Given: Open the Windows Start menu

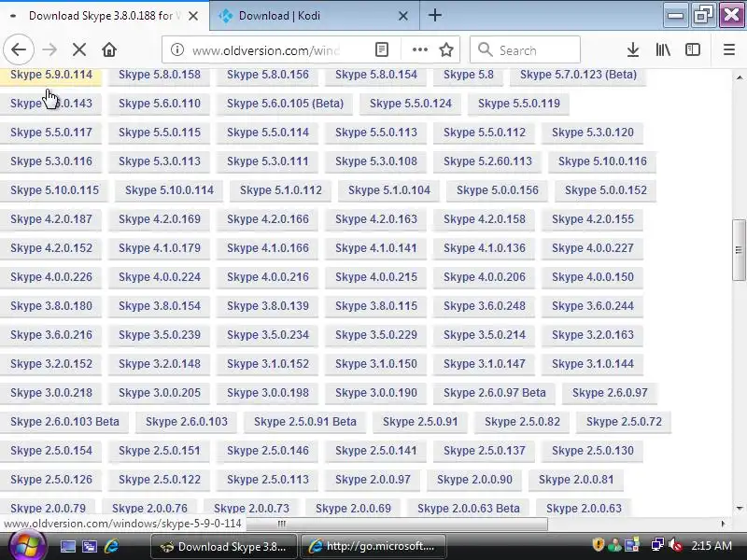Looking at the screenshot, I should [x=26, y=546].
